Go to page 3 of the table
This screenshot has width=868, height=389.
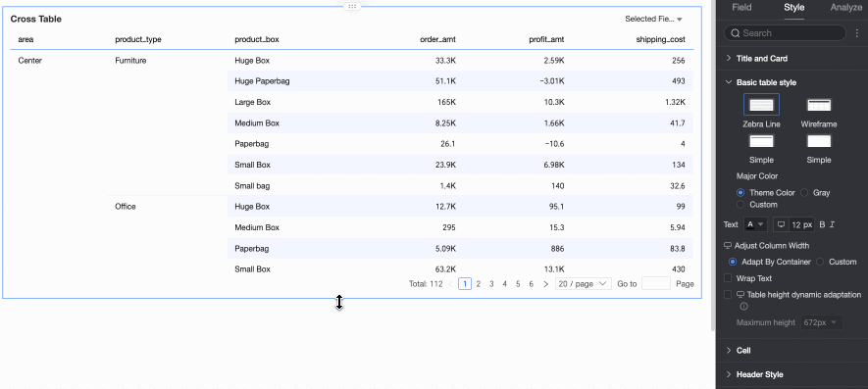click(x=491, y=284)
